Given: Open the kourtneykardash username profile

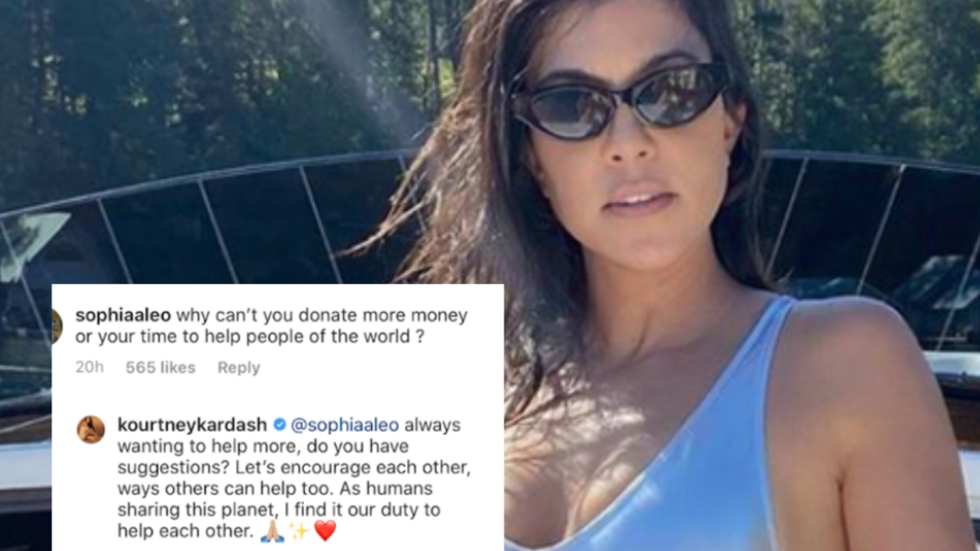Looking at the screenshot, I should (192, 425).
